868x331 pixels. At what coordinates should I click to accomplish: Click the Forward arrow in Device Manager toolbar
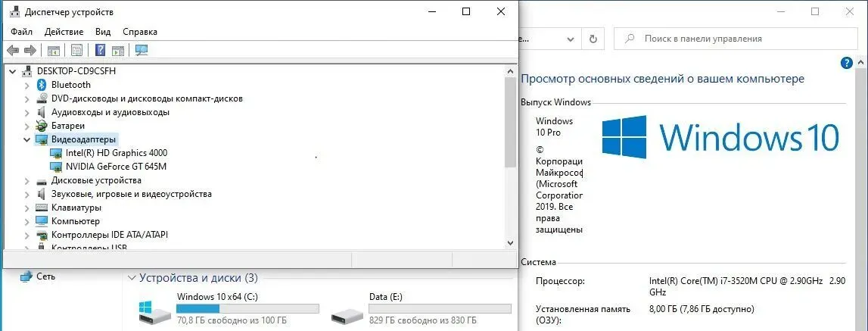pos(30,50)
